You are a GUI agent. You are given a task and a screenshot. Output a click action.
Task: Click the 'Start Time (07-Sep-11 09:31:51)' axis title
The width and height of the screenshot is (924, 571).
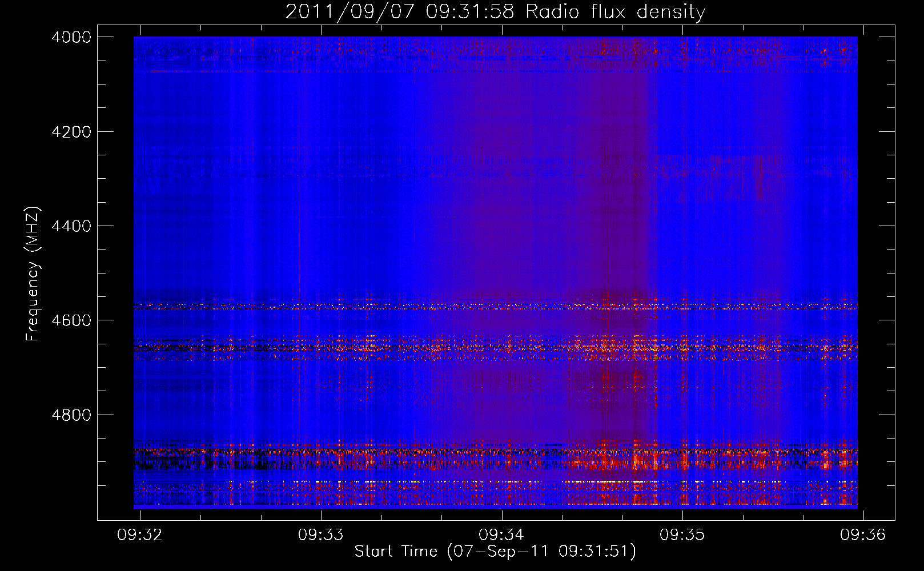coord(495,552)
